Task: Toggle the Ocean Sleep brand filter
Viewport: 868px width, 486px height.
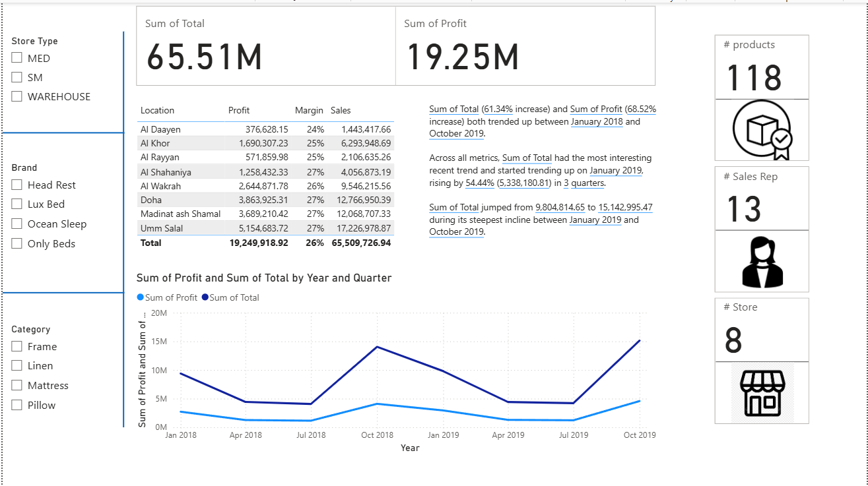Action: point(17,224)
